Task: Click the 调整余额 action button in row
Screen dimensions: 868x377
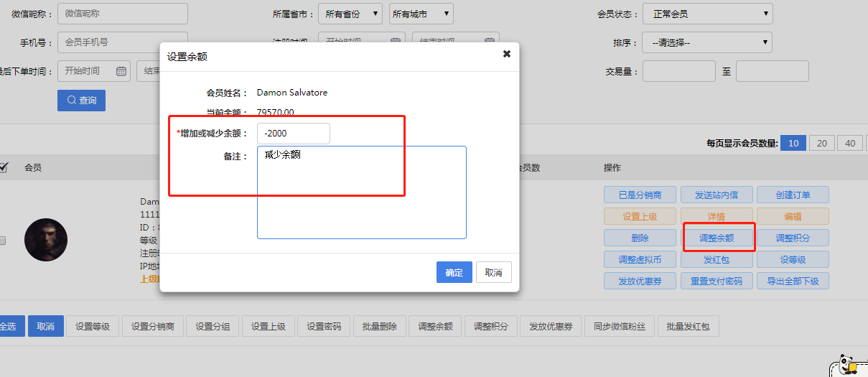Action: click(718, 238)
